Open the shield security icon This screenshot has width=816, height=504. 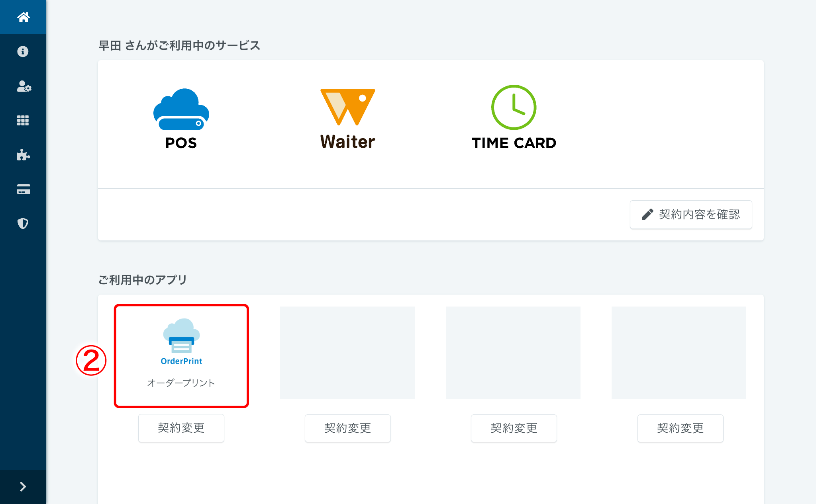[23, 223]
